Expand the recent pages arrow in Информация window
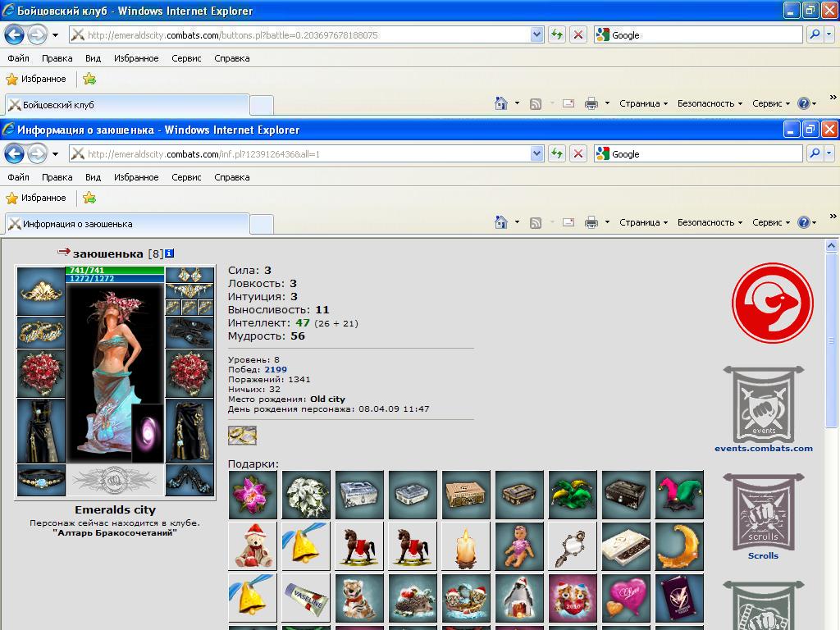840x630 pixels. pyautogui.click(x=55, y=154)
